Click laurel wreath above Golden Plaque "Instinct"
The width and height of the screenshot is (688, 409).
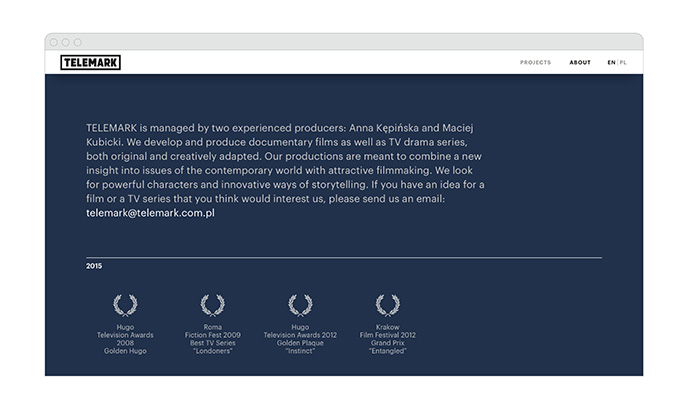pyautogui.click(x=300, y=305)
